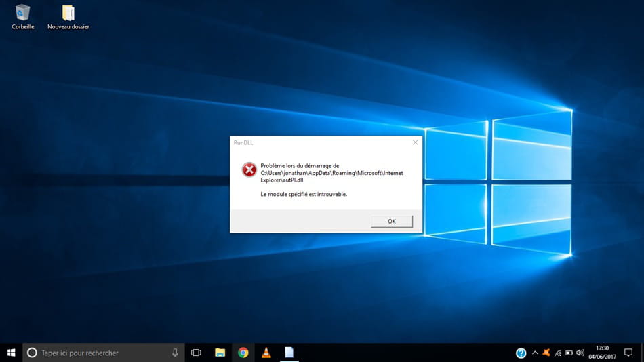Click OK in the RunDLL error dialog

pyautogui.click(x=392, y=221)
